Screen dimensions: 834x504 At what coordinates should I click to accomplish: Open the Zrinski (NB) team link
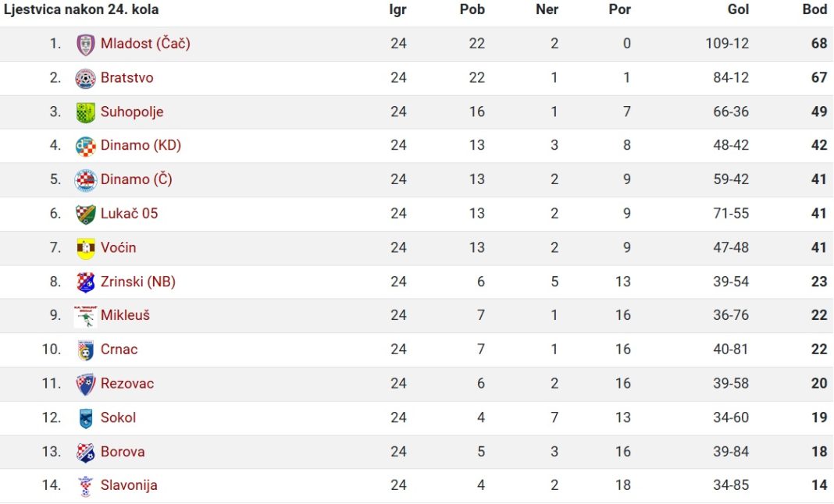coord(137,281)
